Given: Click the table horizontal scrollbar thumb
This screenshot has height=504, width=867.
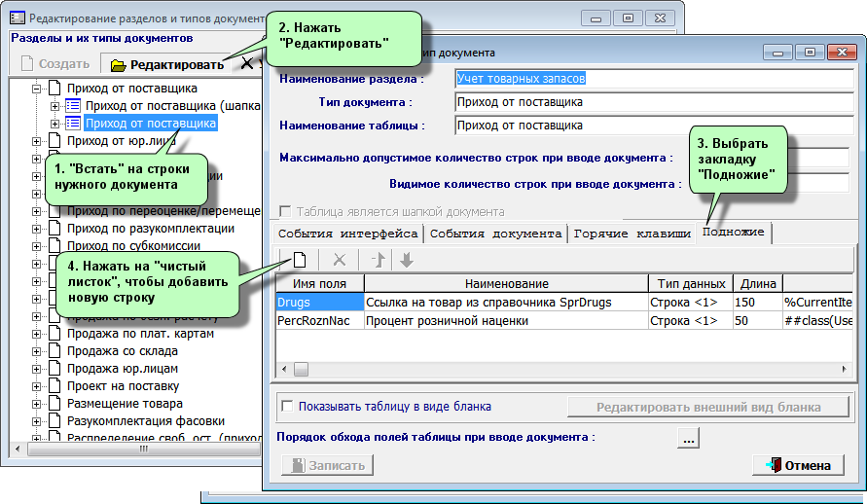Looking at the screenshot, I should click(302, 369).
